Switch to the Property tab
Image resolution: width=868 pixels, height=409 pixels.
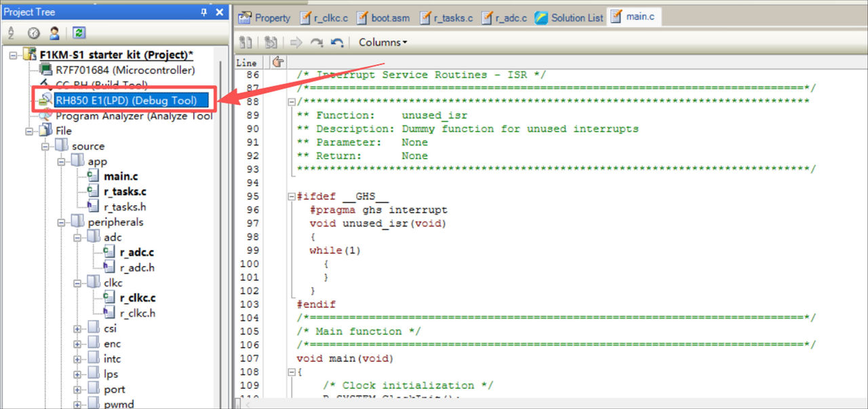pos(264,18)
